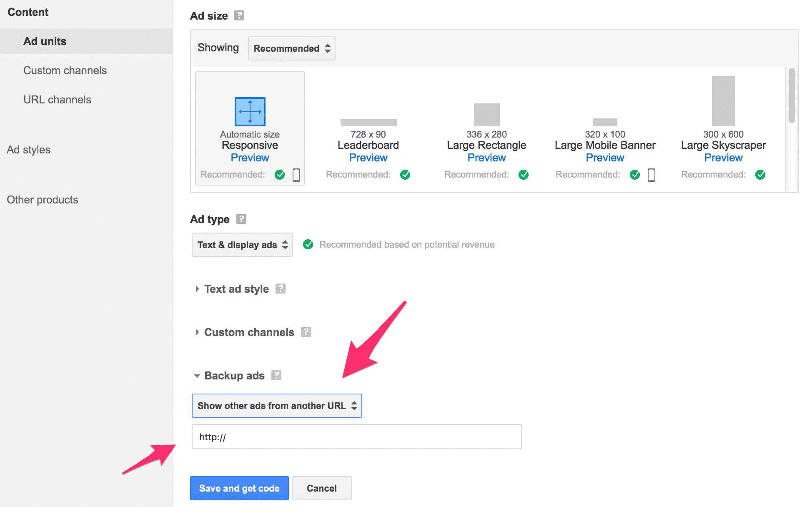
Task: Open the Showing Recommended dropdown
Action: point(292,48)
